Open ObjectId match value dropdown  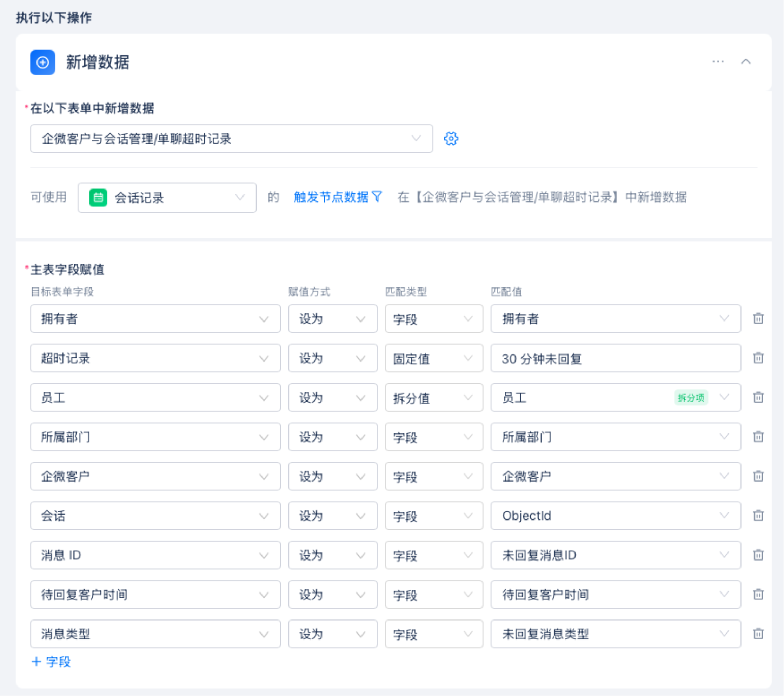[615, 516]
